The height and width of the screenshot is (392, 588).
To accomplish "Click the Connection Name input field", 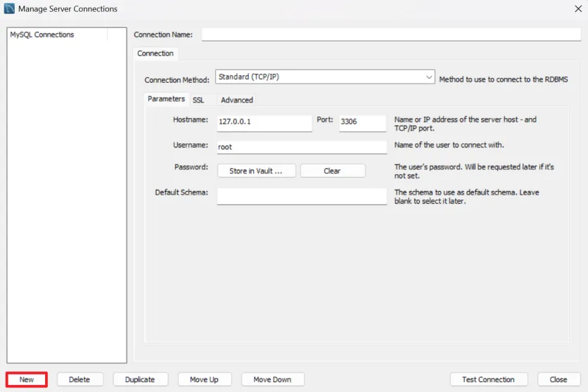I will tap(391, 34).
